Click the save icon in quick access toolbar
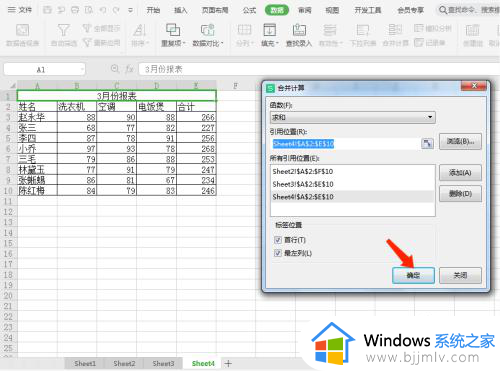The image size is (500, 371). point(47,10)
